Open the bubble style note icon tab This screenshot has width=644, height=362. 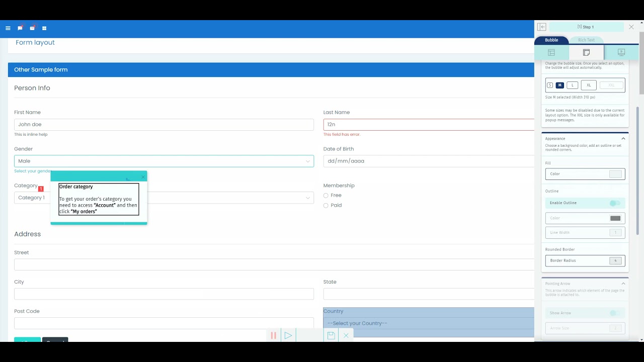pos(586,52)
